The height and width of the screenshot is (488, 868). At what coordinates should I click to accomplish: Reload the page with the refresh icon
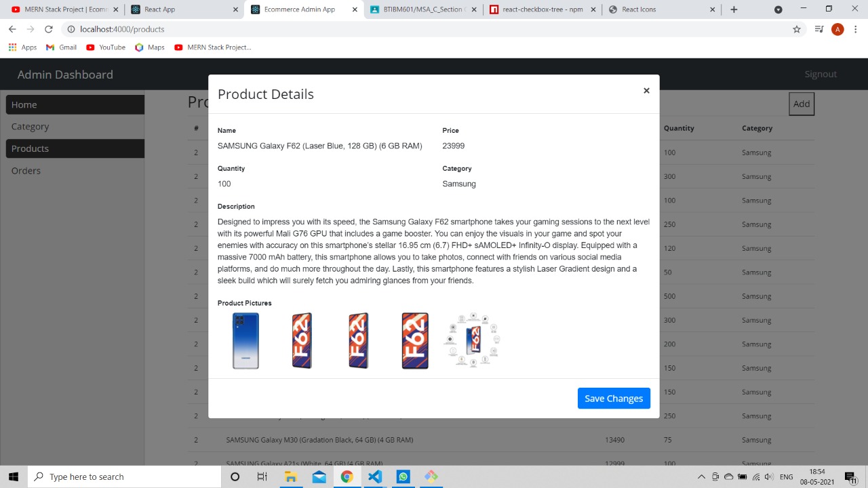pos(47,29)
